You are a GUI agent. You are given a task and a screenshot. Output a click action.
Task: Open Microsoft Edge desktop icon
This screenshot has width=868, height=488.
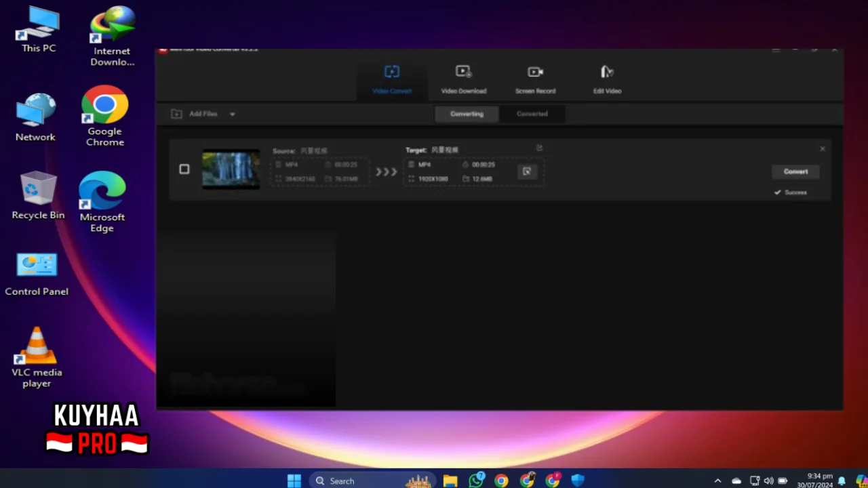tap(102, 202)
